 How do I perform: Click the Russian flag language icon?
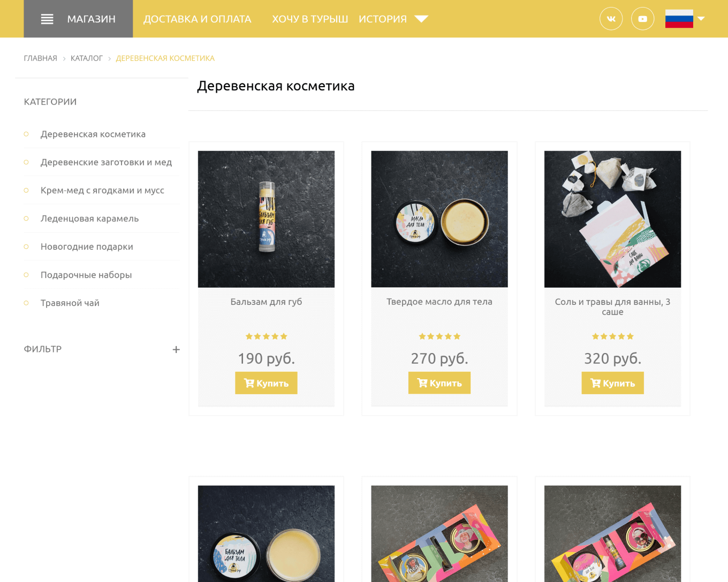pos(679,19)
